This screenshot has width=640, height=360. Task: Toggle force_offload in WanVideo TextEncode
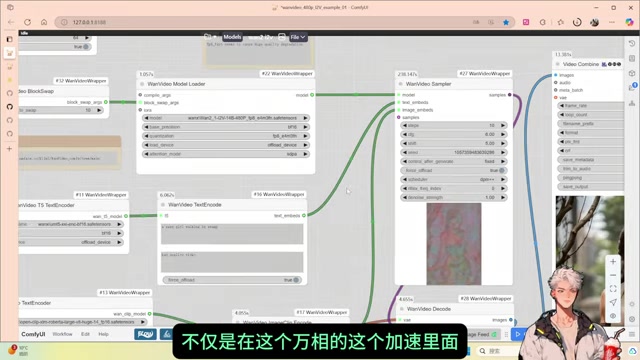(232, 280)
